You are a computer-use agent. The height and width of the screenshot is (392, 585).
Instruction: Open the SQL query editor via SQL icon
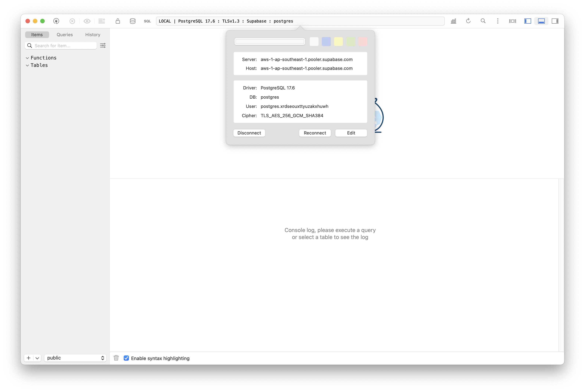point(147,21)
